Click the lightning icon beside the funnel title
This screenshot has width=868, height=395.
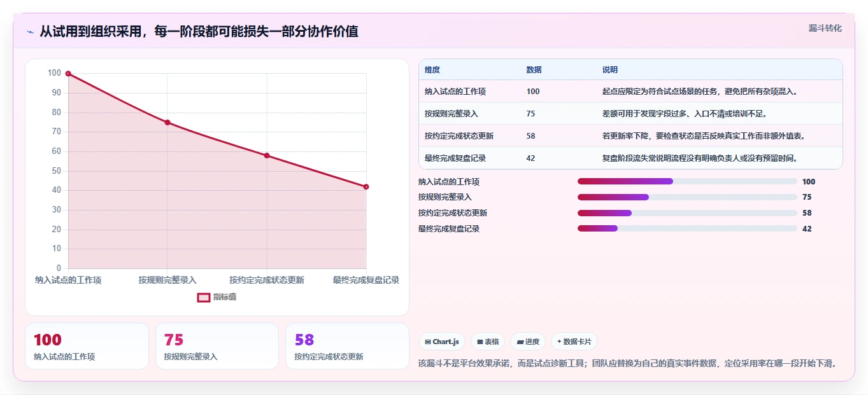(x=30, y=32)
